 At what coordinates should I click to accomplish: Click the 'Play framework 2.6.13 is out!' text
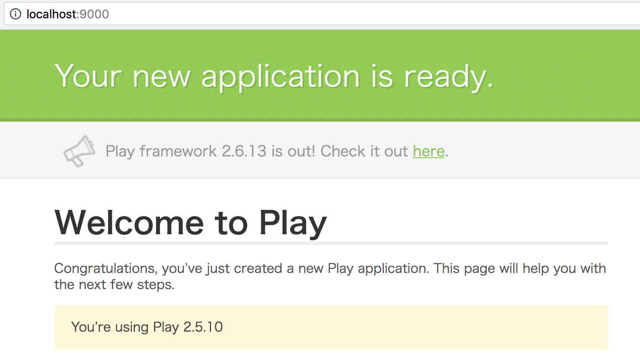pos(210,151)
